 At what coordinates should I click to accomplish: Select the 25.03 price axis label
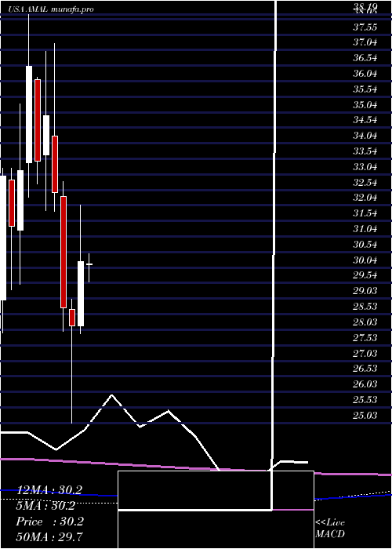(365, 415)
